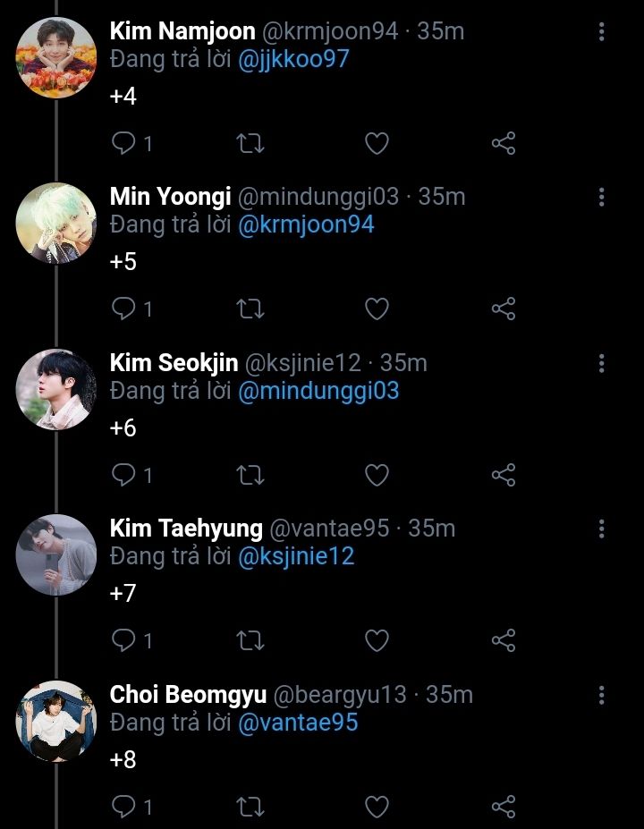Open more options on Choi Beomgyu's tweet
Screen dimensions: 644x829
601,695
